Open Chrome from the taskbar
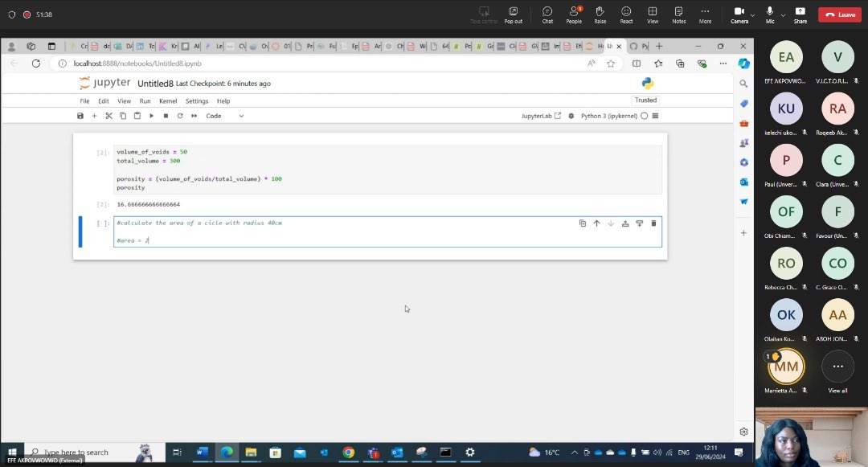Viewport: 868px width, 467px height. coord(348,452)
